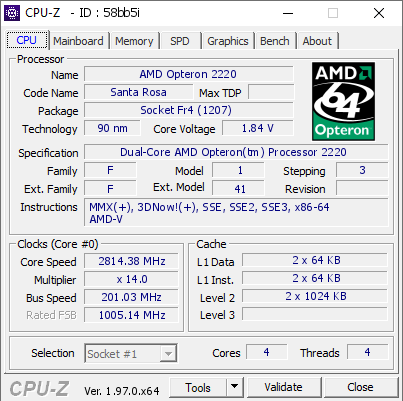Click the Technology value 90 nm

tap(112, 128)
